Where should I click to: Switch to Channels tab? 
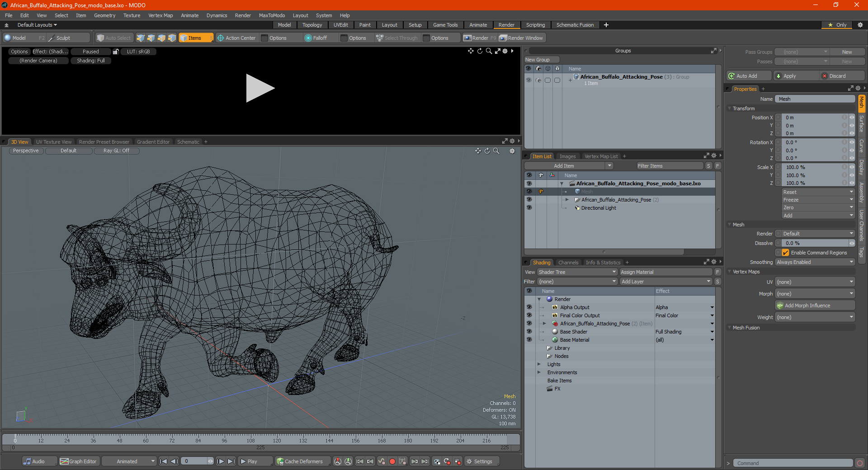point(568,263)
